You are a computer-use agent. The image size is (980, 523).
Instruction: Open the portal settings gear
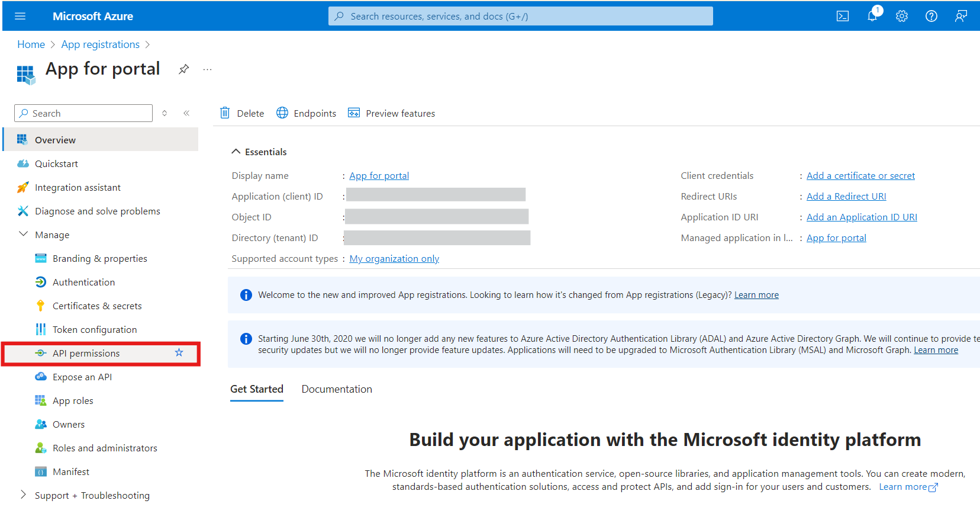[x=901, y=16]
